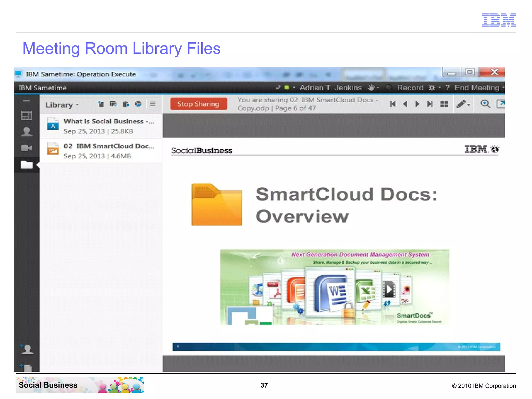Click the phone call icon

coord(278,88)
